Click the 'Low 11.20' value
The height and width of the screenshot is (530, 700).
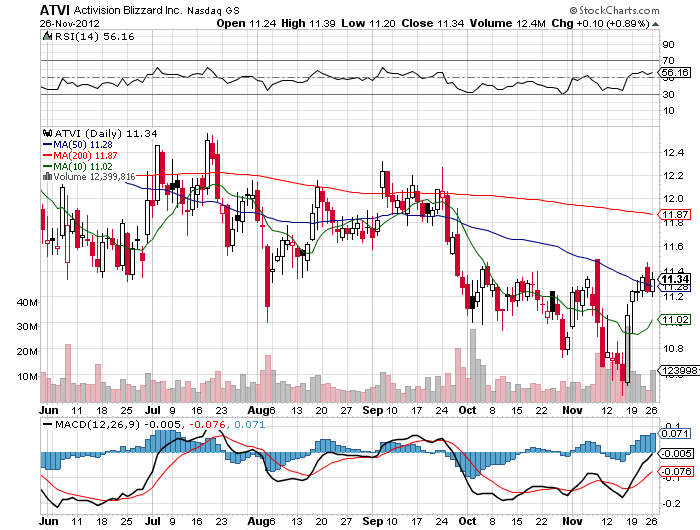pyautogui.click(x=368, y=23)
